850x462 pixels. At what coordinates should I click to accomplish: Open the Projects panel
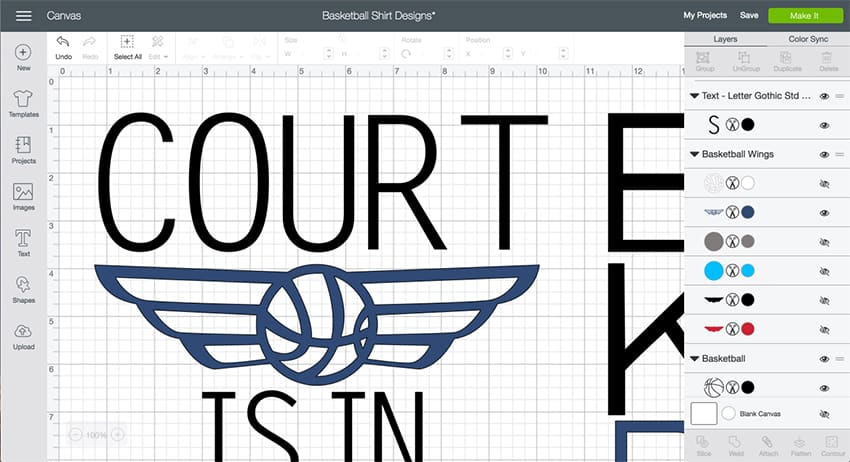pyautogui.click(x=23, y=150)
